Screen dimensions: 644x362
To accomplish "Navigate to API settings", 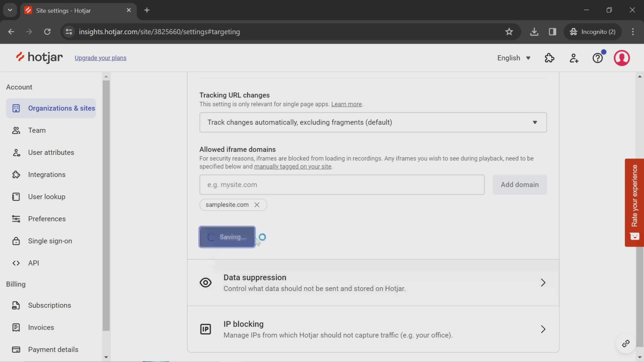I will click(34, 263).
